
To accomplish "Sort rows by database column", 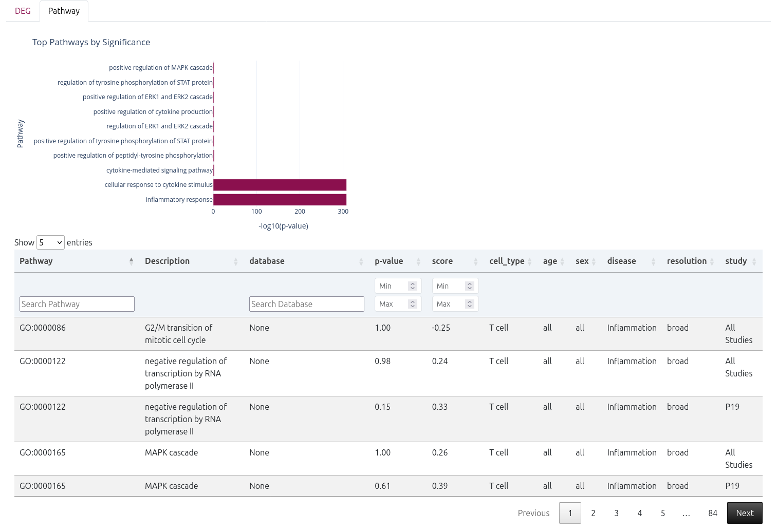I will point(361,260).
